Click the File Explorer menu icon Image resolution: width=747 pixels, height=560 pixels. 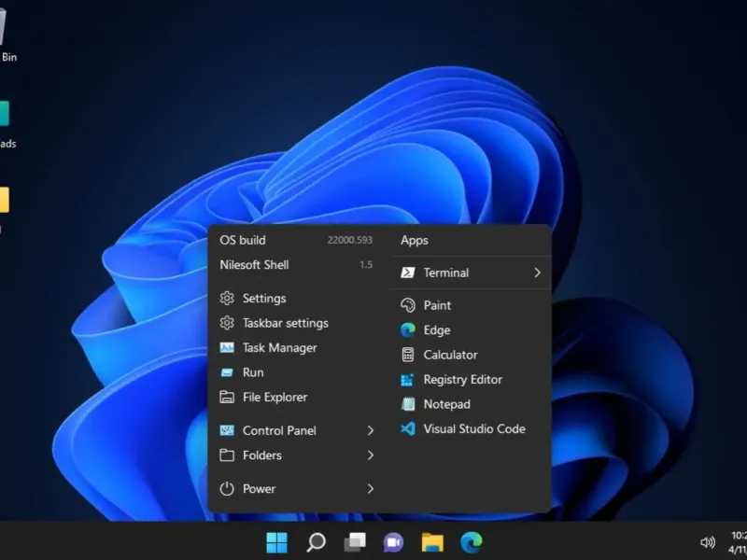[227, 398]
